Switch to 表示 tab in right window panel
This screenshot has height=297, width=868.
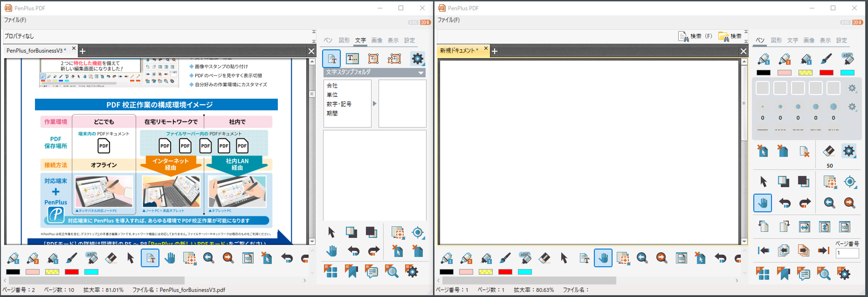pyautogui.click(x=825, y=40)
